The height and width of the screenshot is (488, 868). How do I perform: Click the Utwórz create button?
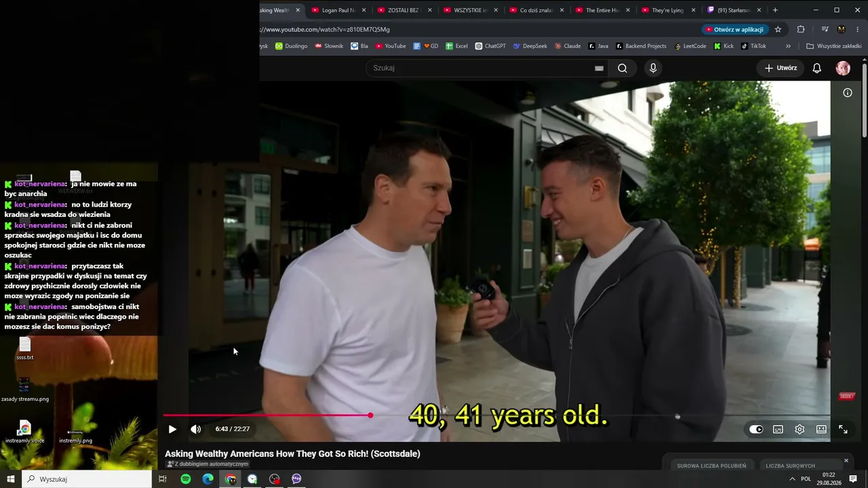[781, 68]
